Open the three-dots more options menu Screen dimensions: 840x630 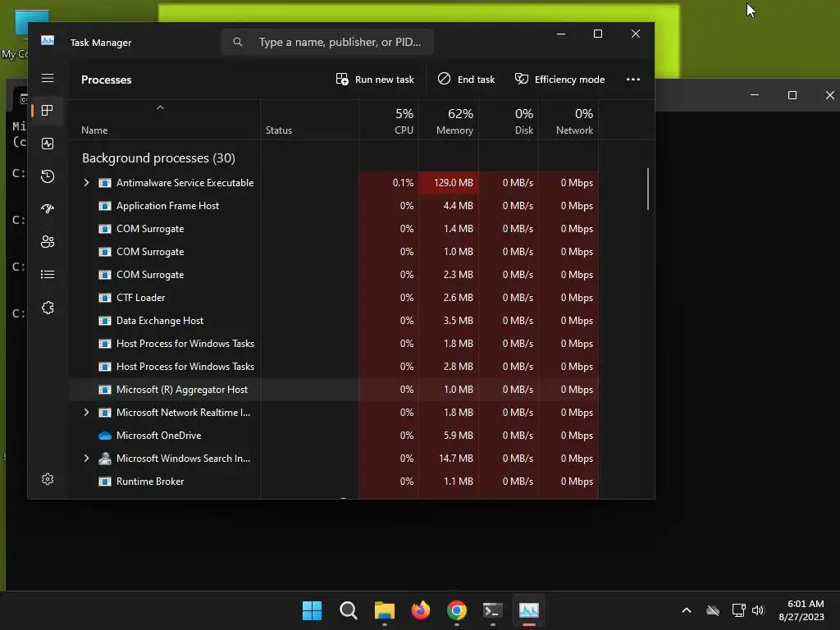point(633,80)
